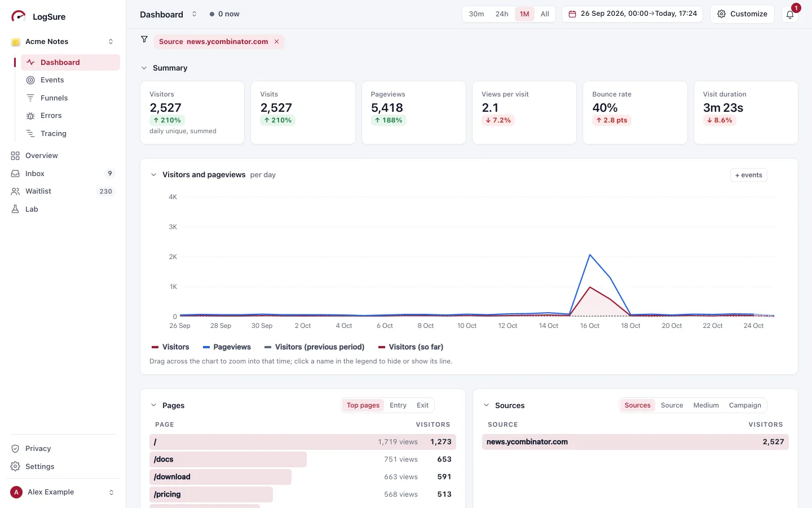Select the All time range
Image resolution: width=812 pixels, height=508 pixels.
pos(545,14)
